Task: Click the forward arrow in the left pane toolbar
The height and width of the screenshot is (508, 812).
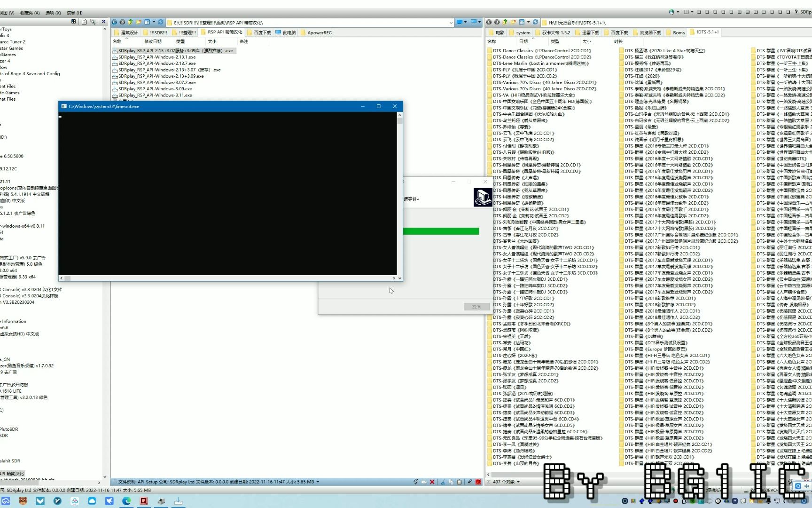Action: pyautogui.click(x=122, y=22)
